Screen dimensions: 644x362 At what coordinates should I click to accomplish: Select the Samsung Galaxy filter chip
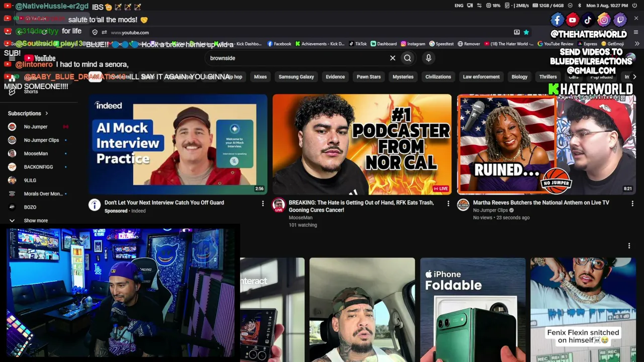(296, 77)
